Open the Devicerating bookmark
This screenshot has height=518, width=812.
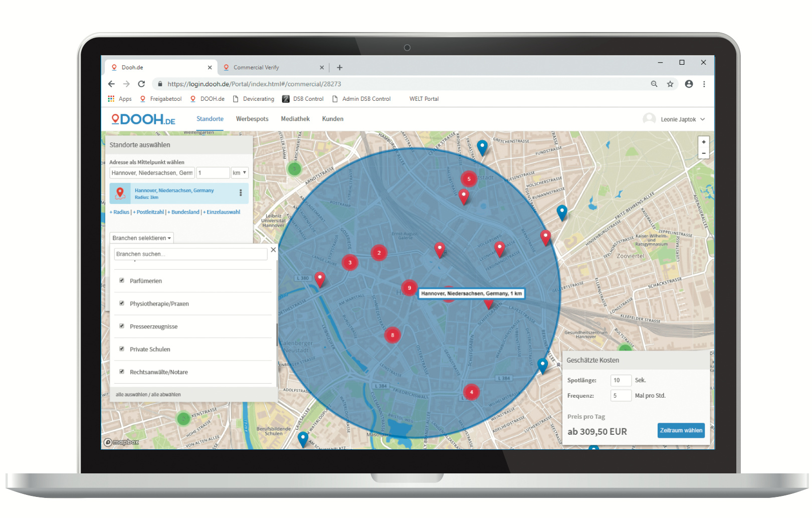coord(254,99)
